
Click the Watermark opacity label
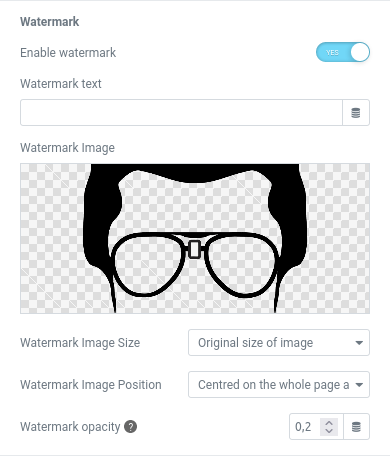70,427
